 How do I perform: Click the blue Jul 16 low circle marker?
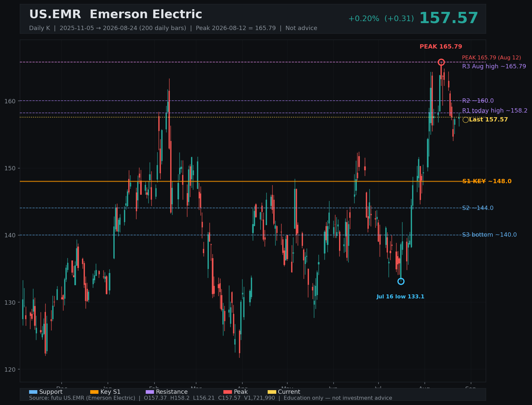(x=401, y=281)
